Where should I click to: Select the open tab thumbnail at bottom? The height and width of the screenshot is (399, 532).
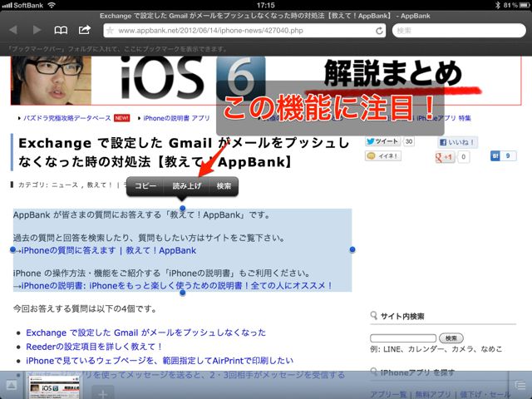pos(53,387)
